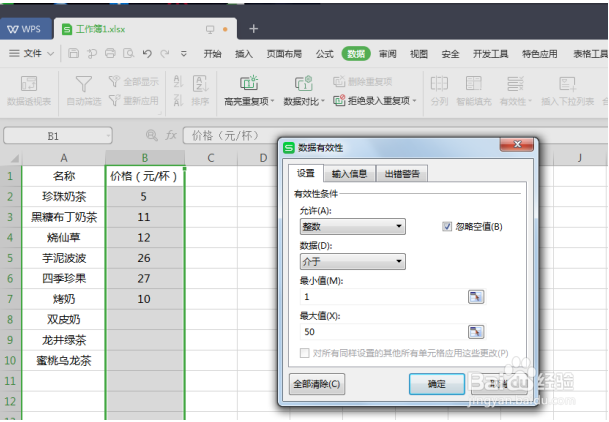Open the 数据 dropdown showing 介于
Image resolution: width=609 pixels, height=422 pixels.
(x=353, y=261)
